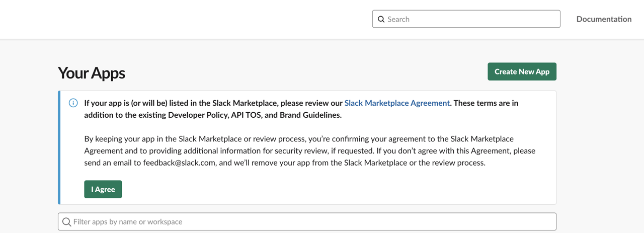Click the magnifier icon in top Search box
The image size is (644, 233).
[x=381, y=19]
